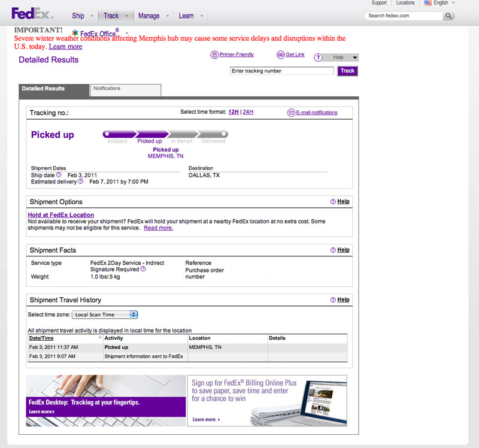
Task: Click the FedEx Office star icon
Action: tap(75, 33)
